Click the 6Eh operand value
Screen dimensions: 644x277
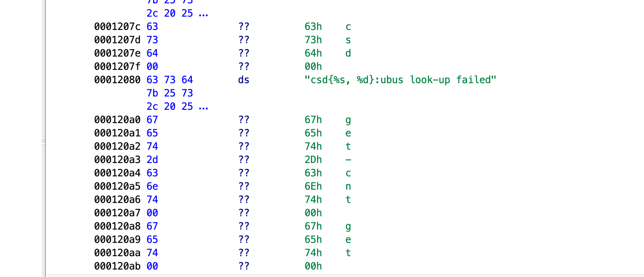click(313, 186)
